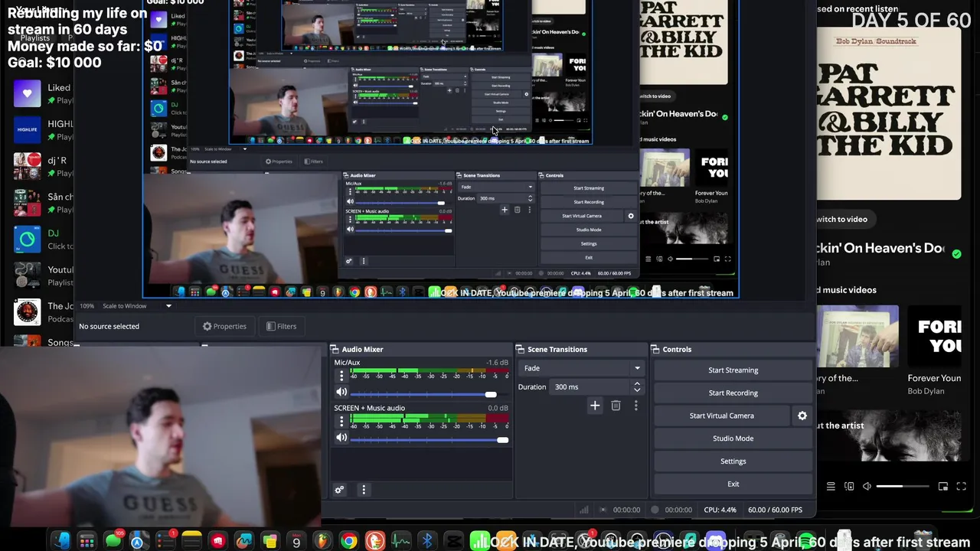Image resolution: width=980 pixels, height=551 pixels.
Task: Click Scene Transitions dock pop-out icon
Action: click(520, 350)
